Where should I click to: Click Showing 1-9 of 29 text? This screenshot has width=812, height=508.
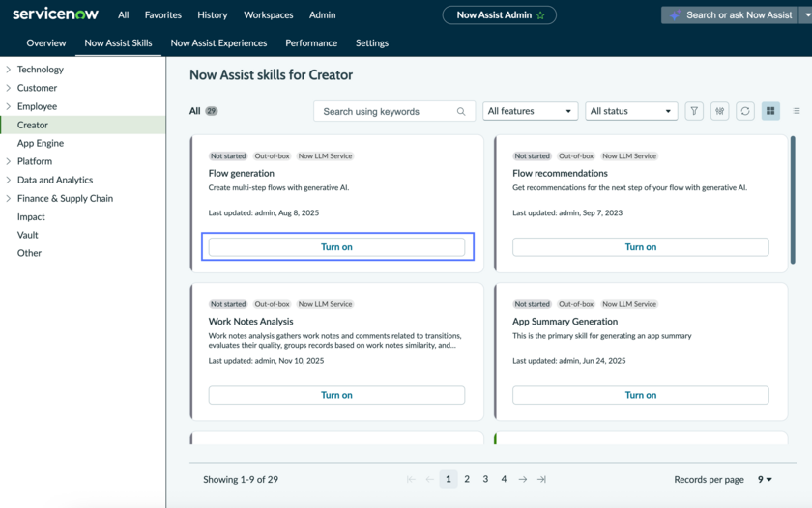tap(241, 480)
